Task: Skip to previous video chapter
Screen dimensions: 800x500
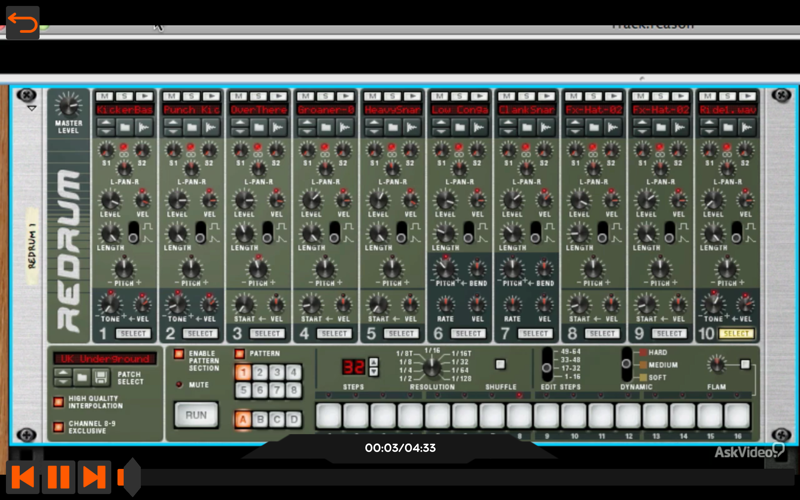Action: (23, 478)
